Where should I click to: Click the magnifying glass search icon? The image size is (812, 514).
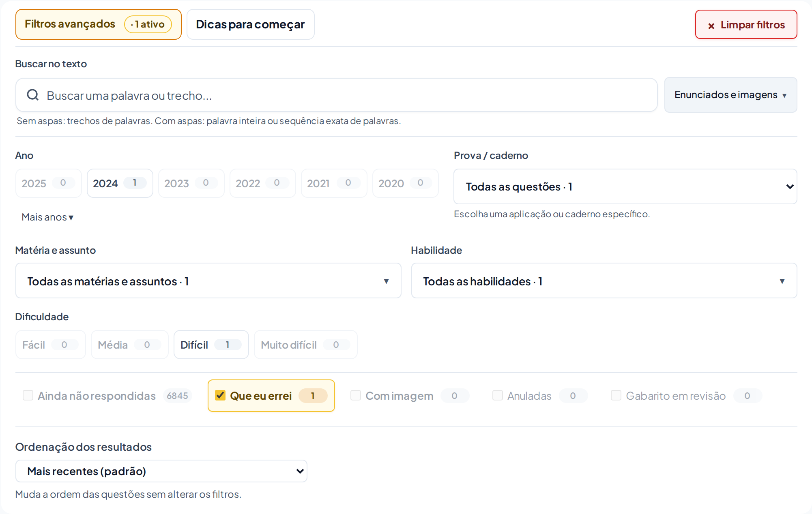pos(32,95)
